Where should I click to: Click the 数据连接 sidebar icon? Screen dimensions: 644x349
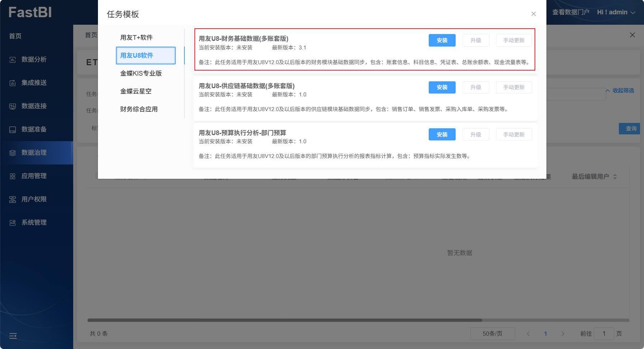tap(13, 106)
